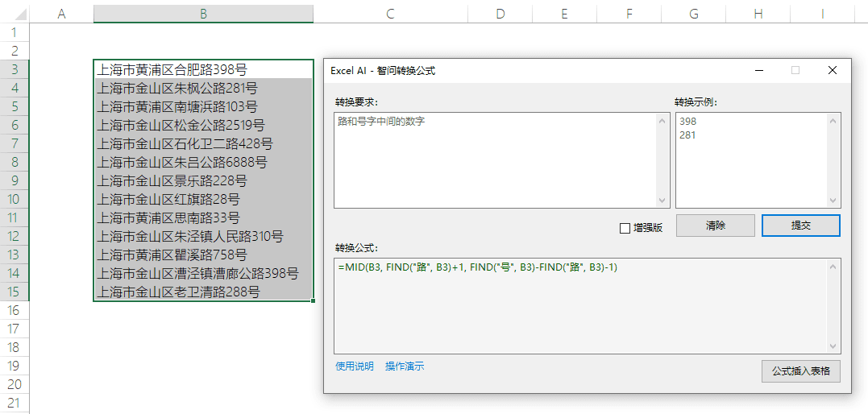Click the generated MID formula text

tap(477, 267)
